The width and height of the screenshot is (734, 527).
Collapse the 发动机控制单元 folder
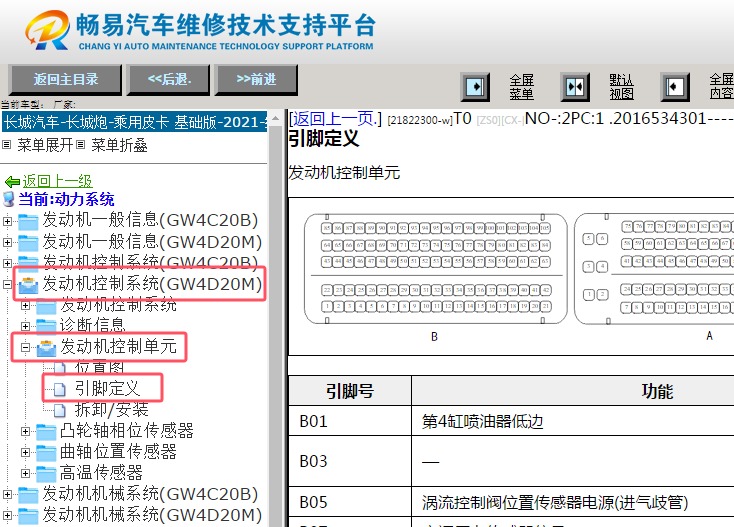pyautogui.click(x=26, y=347)
